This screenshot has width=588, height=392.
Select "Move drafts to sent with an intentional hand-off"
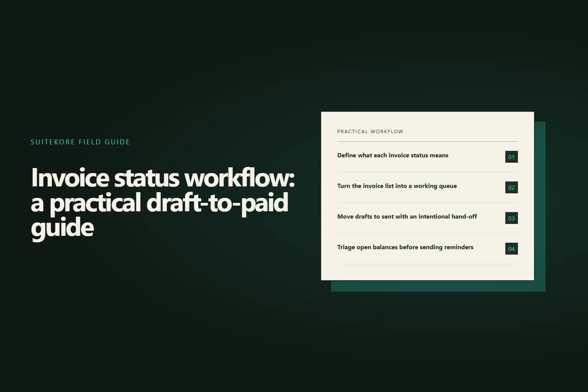click(x=407, y=217)
